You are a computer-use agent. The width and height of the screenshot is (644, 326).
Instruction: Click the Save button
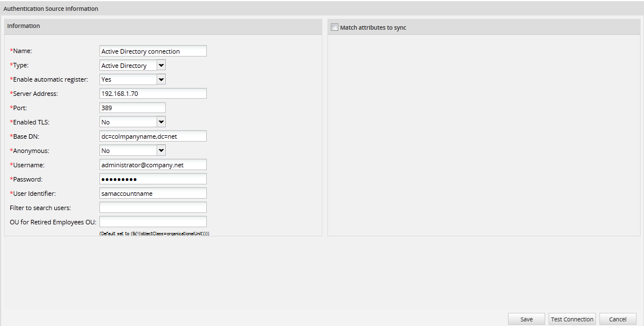[x=526, y=319]
